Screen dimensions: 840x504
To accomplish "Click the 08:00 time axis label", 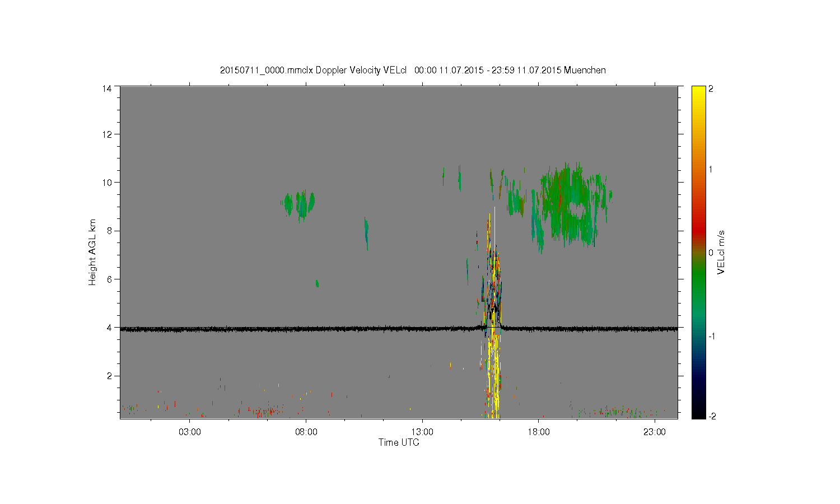I will (306, 432).
